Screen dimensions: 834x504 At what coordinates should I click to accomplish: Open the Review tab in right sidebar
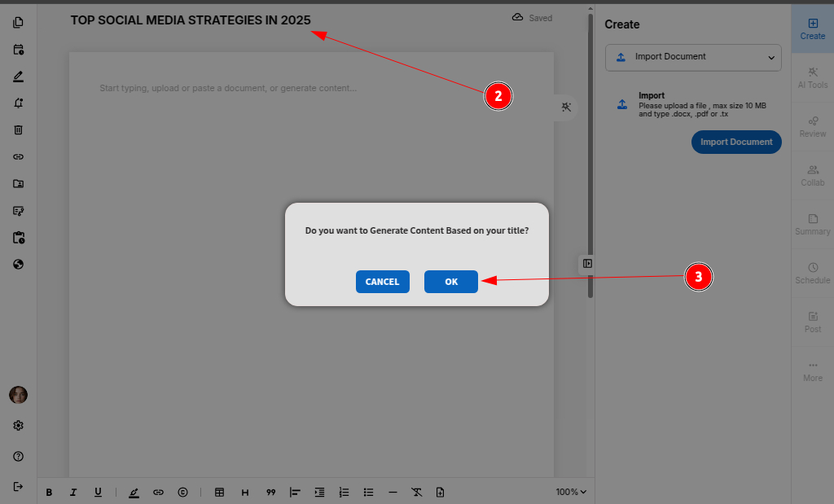point(812,126)
